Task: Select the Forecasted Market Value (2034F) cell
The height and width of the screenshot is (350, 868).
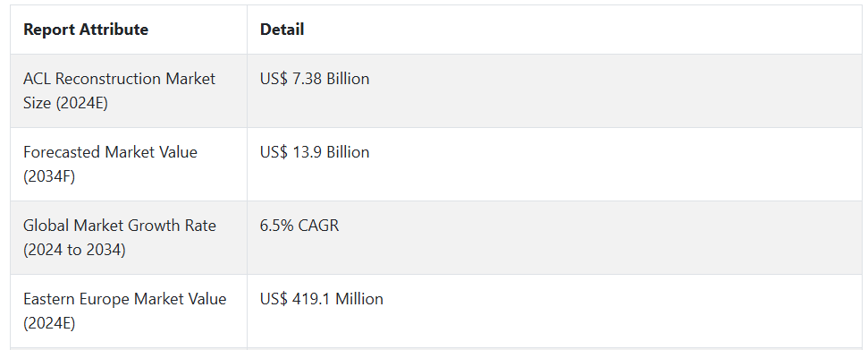Action: (129, 164)
